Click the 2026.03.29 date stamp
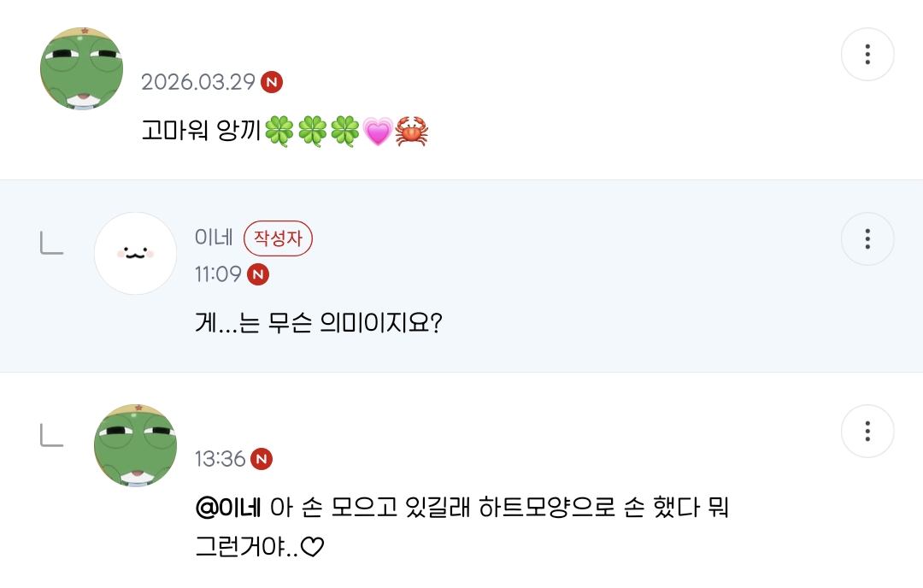 pyautogui.click(x=198, y=82)
